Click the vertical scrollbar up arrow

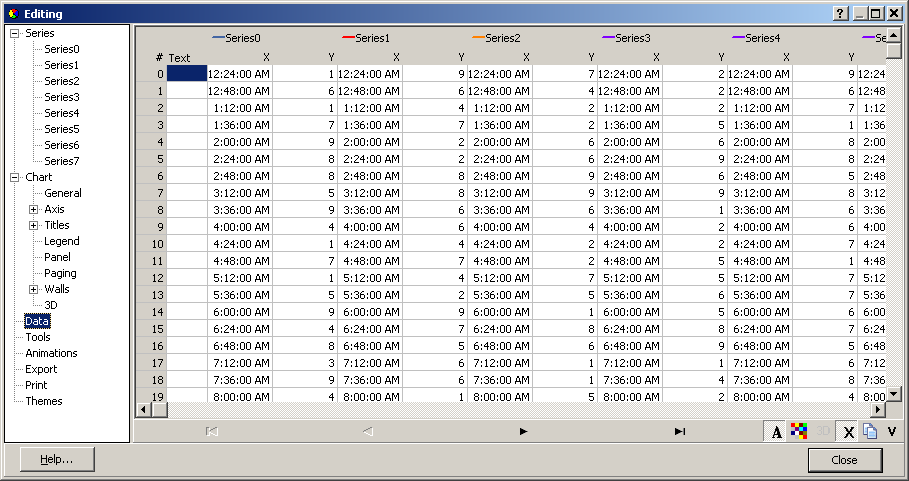tap(894, 36)
